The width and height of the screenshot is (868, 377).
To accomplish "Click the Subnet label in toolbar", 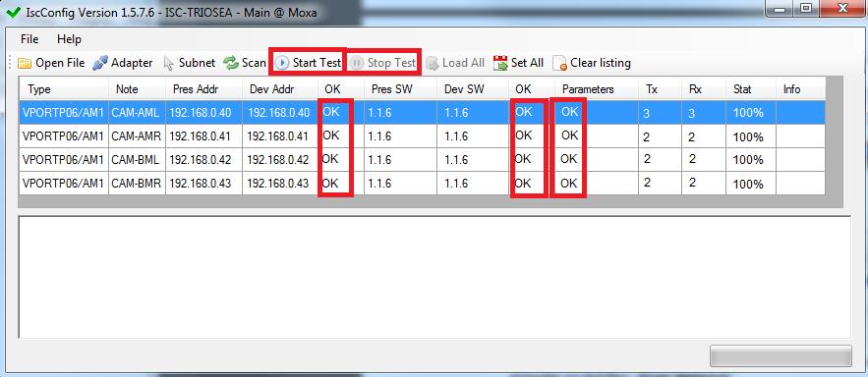I will click(197, 63).
